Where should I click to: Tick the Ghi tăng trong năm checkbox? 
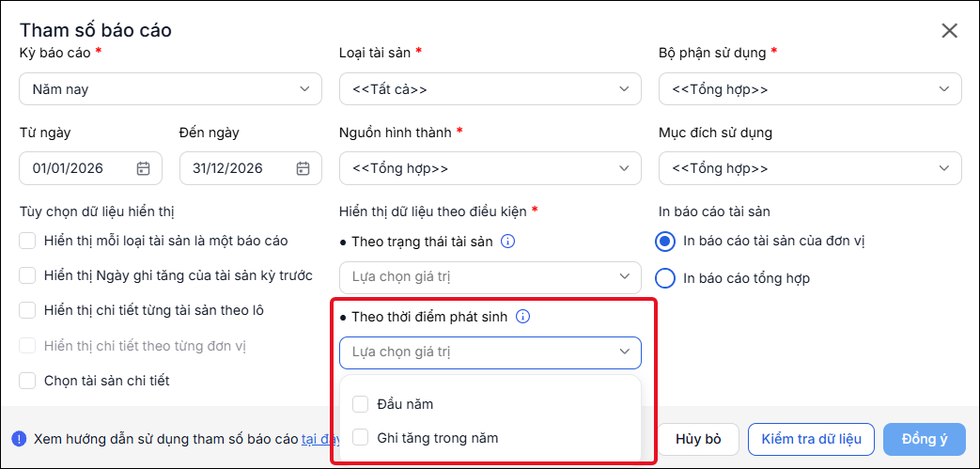coord(361,438)
